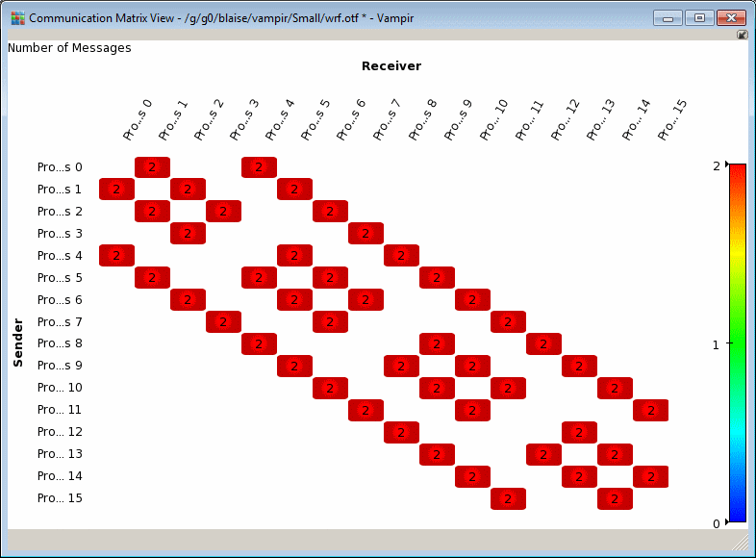Click cell sender 0 to receiver 1

[x=152, y=167]
